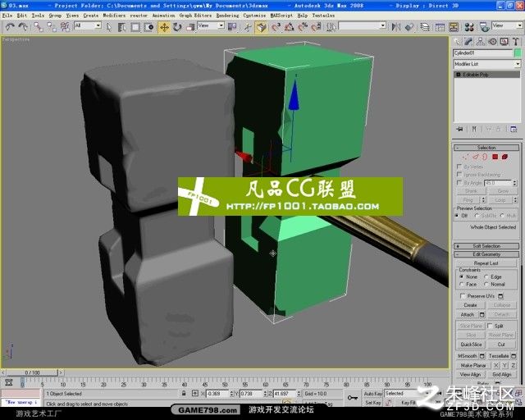The height and width of the screenshot is (420, 525).
Task: Collapse the Selection rollout
Action: (x=486, y=148)
